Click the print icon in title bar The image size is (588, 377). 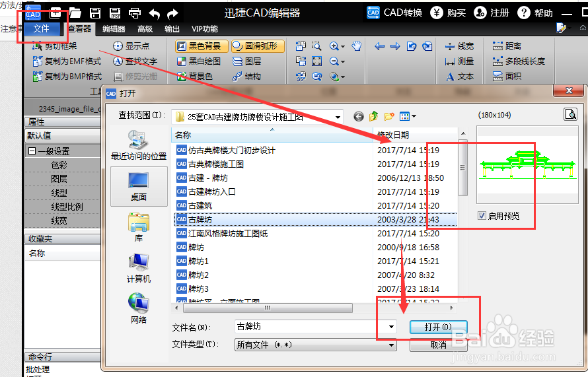[135, 13]
